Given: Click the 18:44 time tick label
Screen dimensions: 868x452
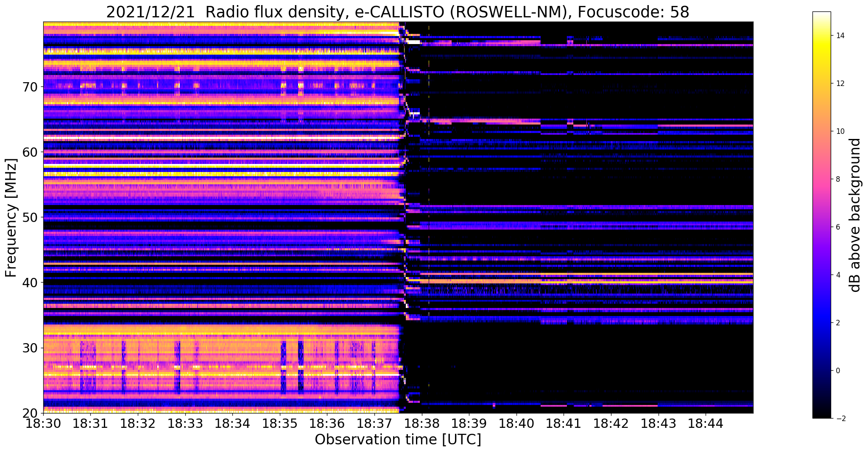Looking at the screenshot, I should (x=706, y=424).
